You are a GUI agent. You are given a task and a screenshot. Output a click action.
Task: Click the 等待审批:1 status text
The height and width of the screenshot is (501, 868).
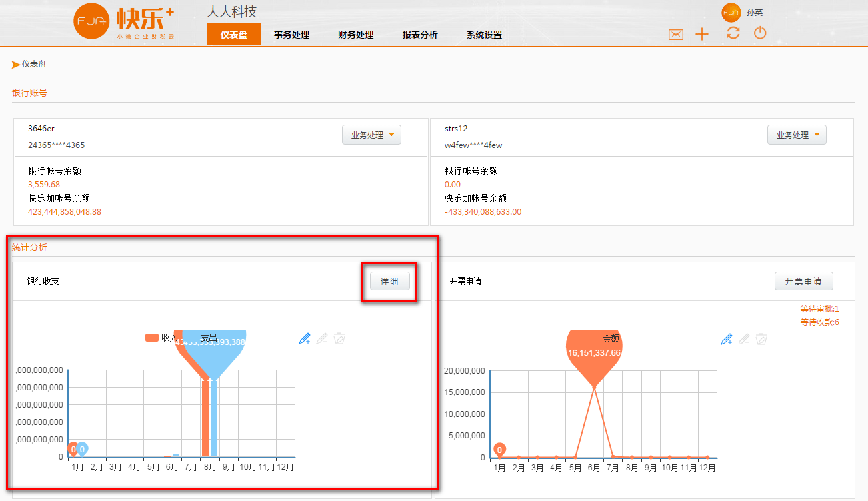819,309
